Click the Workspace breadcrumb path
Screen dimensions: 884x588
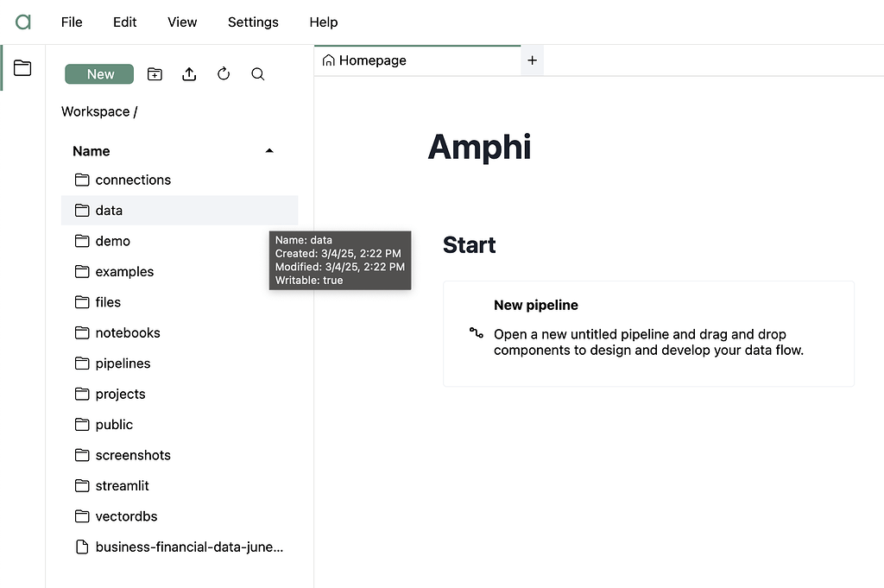point(97,111)
